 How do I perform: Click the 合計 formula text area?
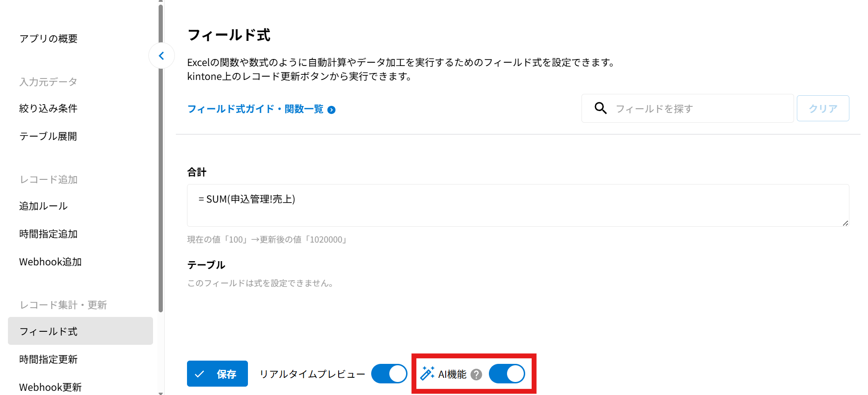coord(517,205)
